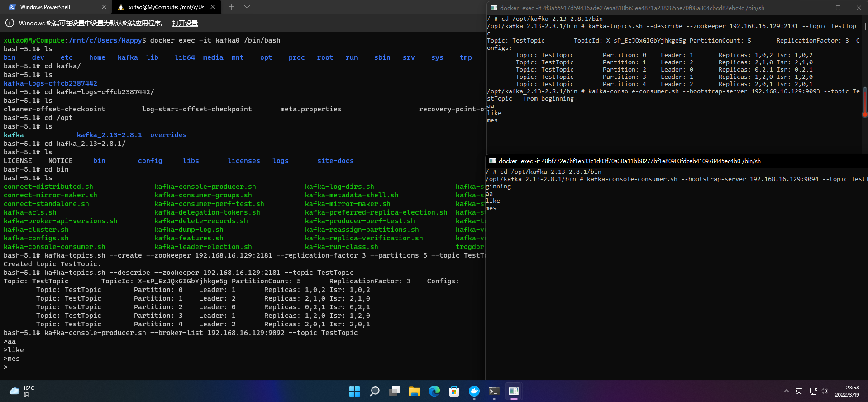Maximize the top docker exec window
868x402 pixels.
point(838,8)
